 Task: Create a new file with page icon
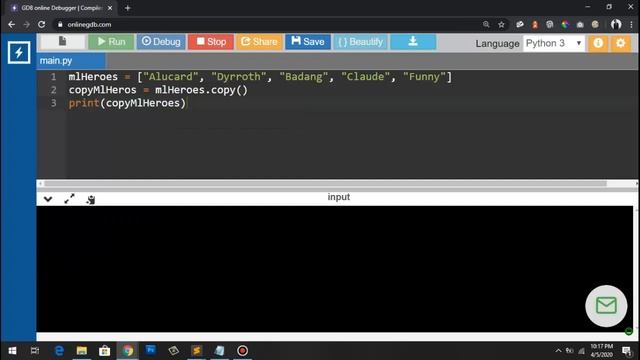(62, 41)
